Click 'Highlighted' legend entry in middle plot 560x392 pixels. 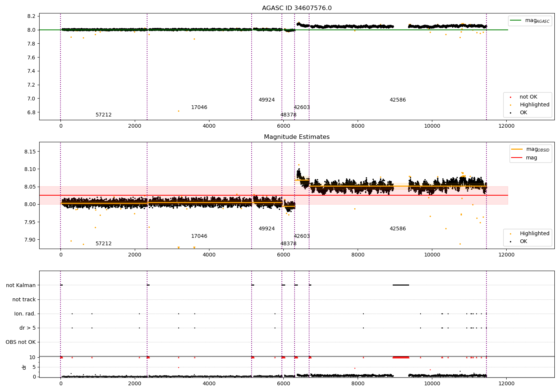click(x=529, y=234)
